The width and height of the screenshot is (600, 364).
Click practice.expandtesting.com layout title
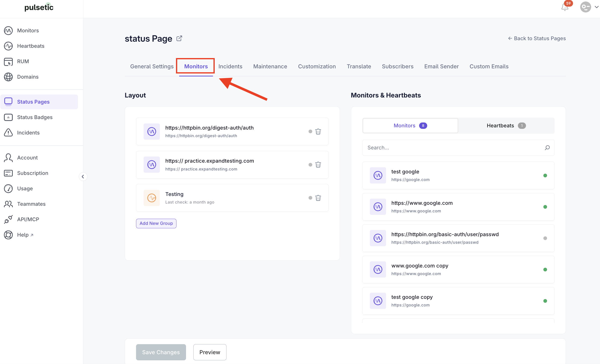click(210, 161)
